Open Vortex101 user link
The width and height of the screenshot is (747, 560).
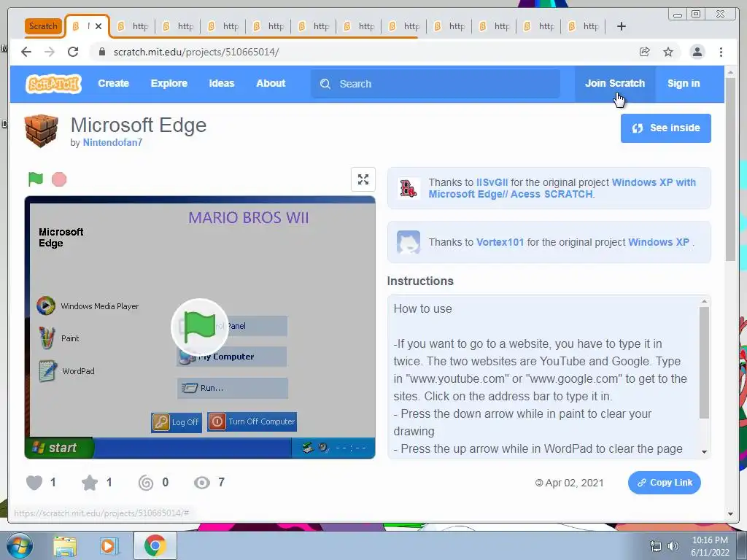(500, 242)
